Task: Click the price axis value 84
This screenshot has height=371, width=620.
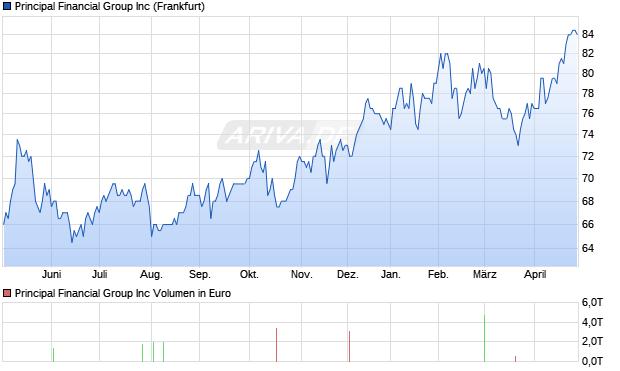Action: (588, 35)
